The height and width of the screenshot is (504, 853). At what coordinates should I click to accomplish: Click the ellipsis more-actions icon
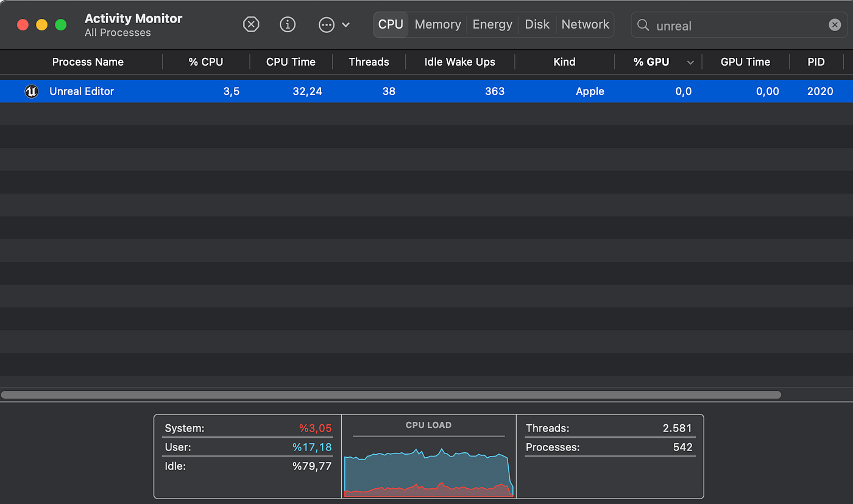pyautogui.click(x=327, y=25)
